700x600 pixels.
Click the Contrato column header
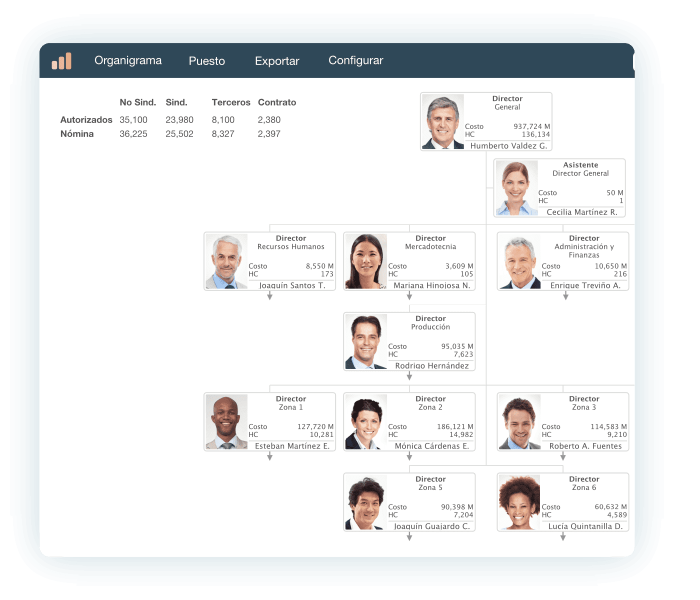coord(277,102)
